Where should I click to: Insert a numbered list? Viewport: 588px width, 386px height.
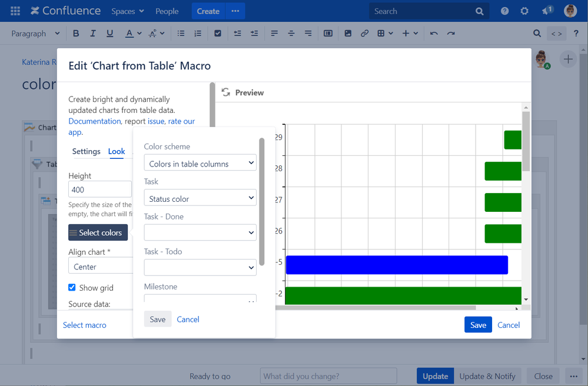click(x=198, y=34)
